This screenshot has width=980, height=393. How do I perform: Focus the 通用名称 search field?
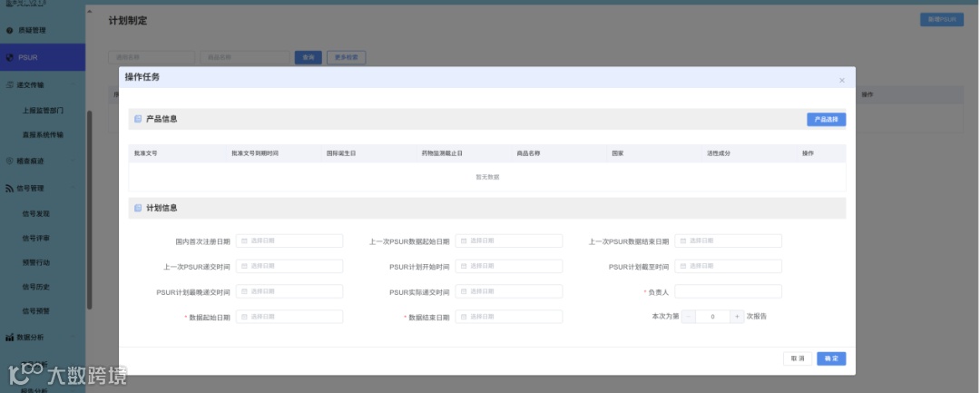(152, 57)
